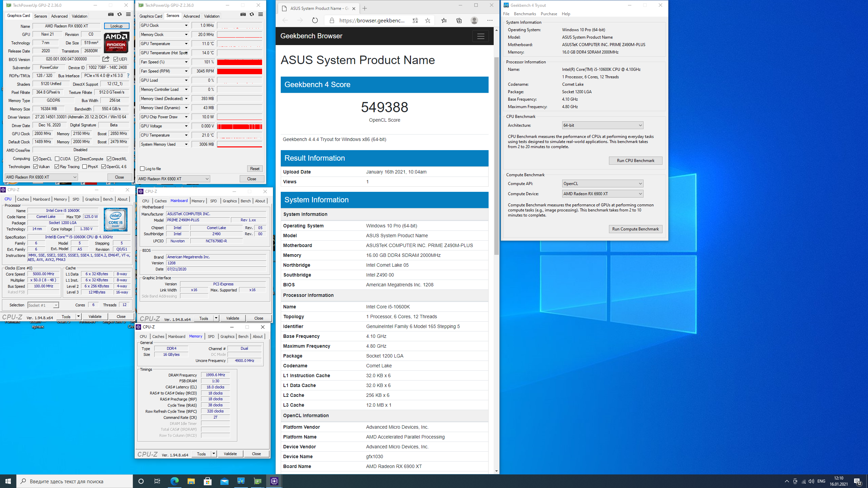The height and width of the screenshot is (488, 868).
Task: Open the Socket #1 selection dropdown in CPU-Z
Action: (x=43, y=305)
